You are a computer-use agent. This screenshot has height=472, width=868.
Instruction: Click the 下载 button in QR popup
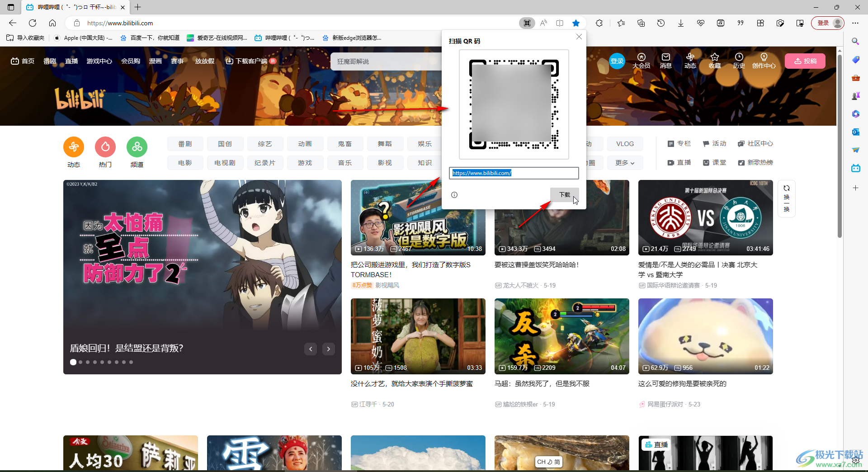[x=565, y=195]
